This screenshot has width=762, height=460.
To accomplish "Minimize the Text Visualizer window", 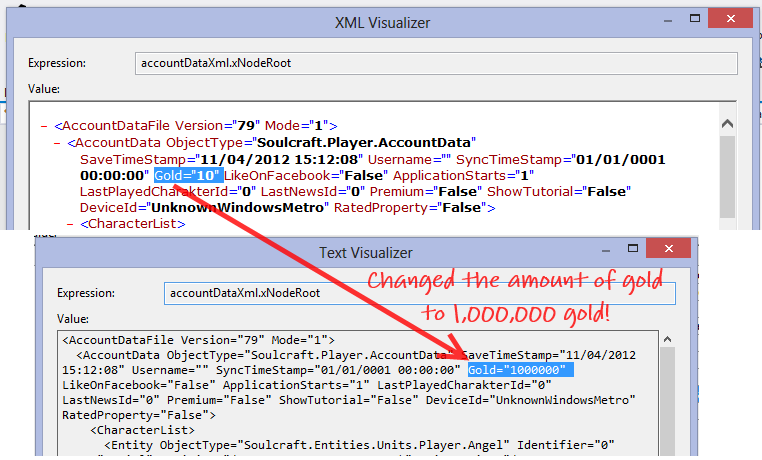I will click(606, 250).
